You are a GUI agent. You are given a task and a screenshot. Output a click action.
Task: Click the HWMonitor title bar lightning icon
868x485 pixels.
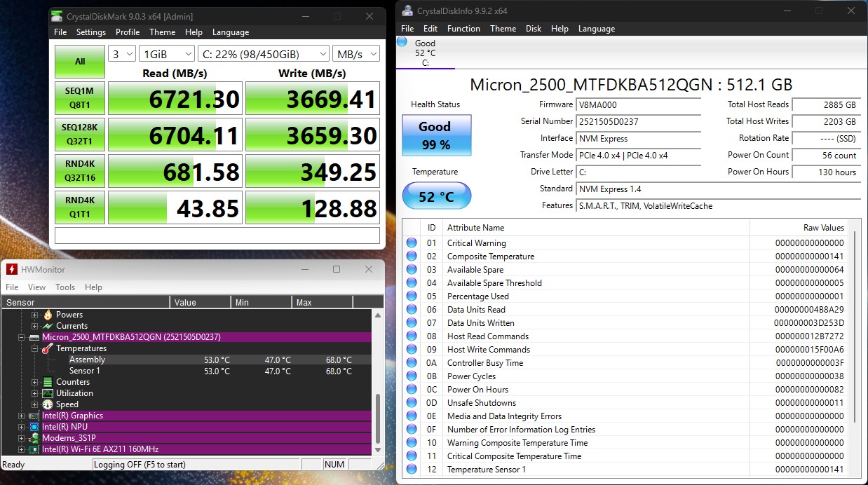click(x=12, y=270)
